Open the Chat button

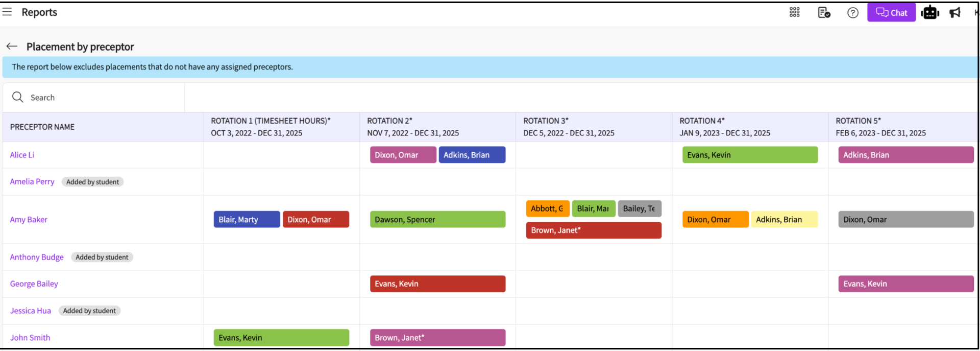(x=891, y=13)
